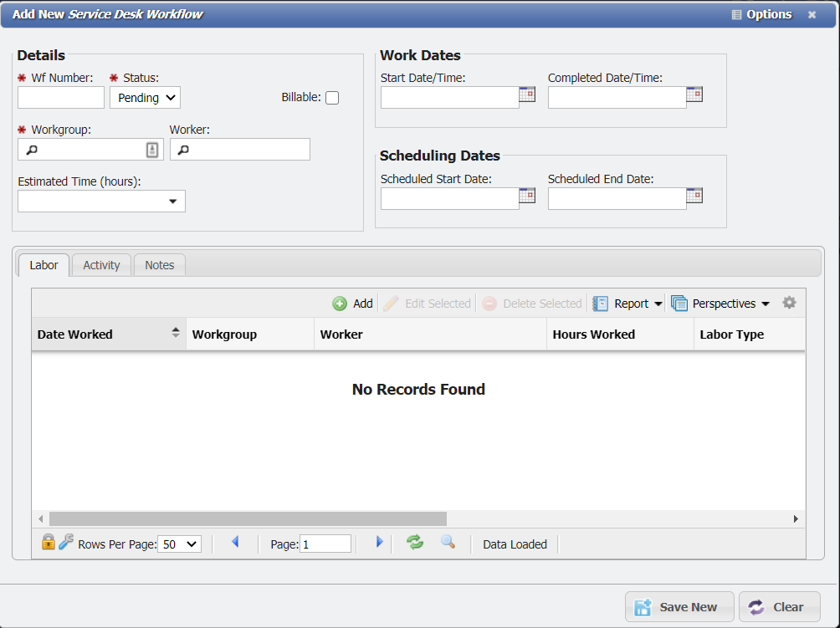The image size is (840, 628).
Task: Go to the next page arrow
Action: click(x=379, y=543)
